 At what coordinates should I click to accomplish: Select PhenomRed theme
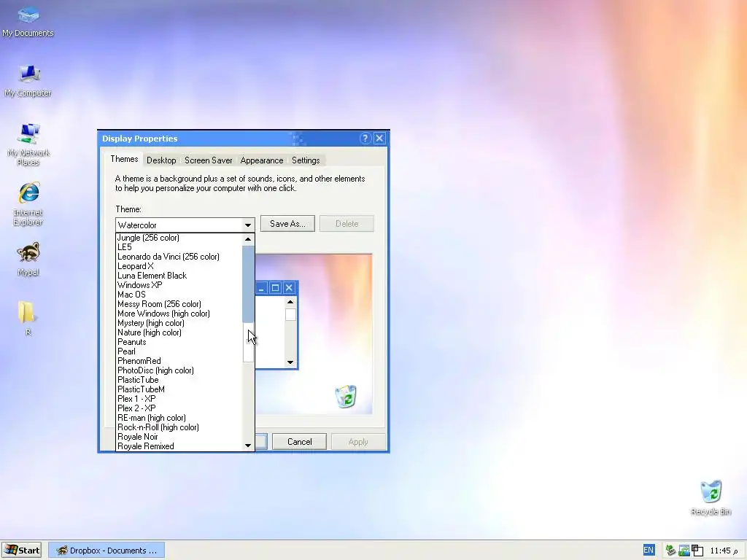(179, 361)
